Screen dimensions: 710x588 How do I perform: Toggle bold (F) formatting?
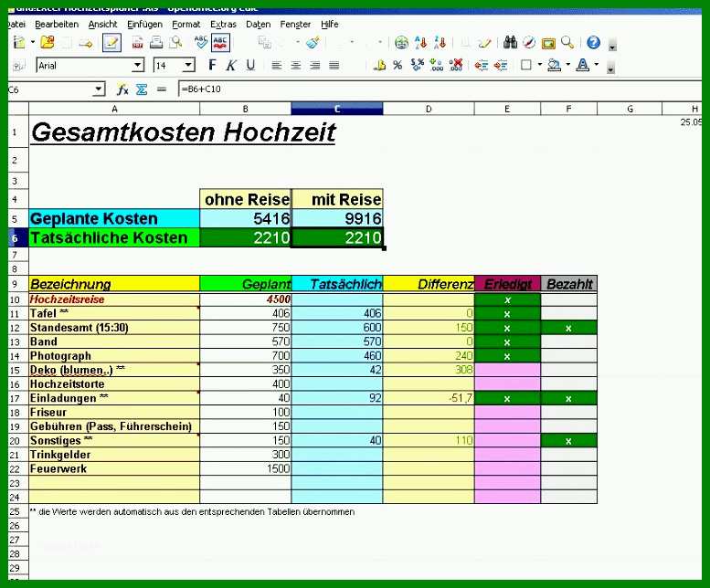pos(212,65)
